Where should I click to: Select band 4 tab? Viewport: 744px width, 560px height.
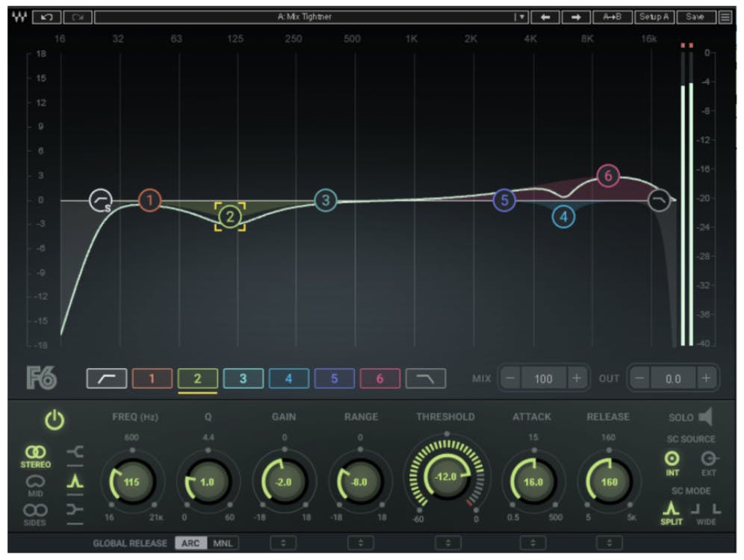pos(288,379)
